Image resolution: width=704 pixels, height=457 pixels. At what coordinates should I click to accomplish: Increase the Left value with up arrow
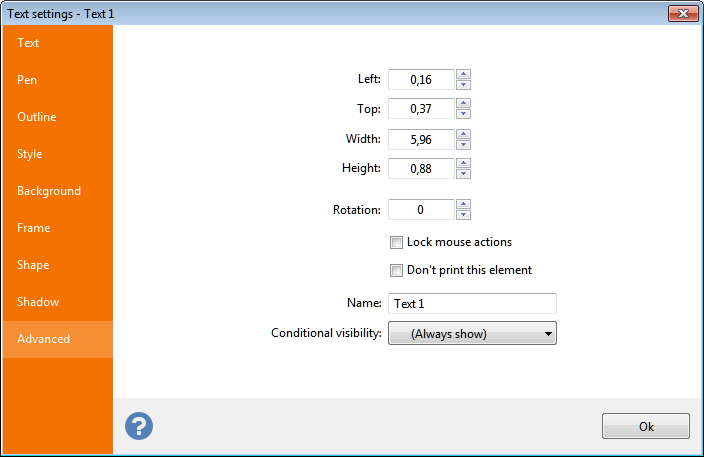pyautogui.click(x=463, y=74)
